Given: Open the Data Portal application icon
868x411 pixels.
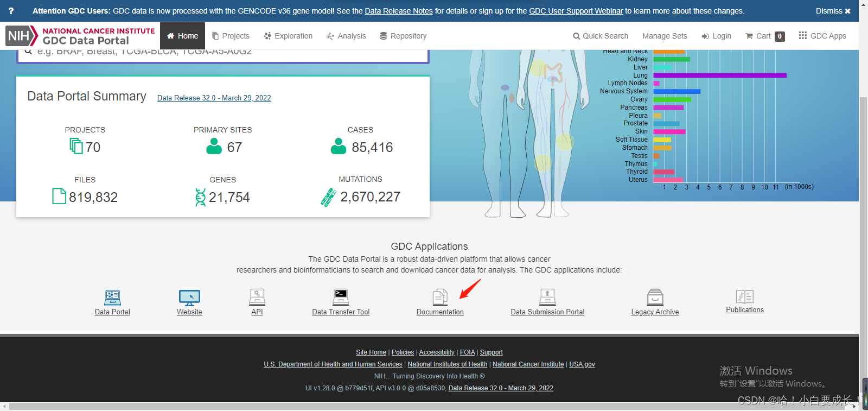Looking at the screenshot, I should click(x=112, y=298).
